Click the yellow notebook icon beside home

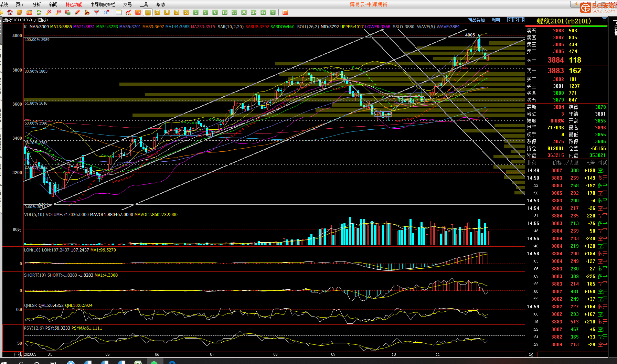pos(20,12)
